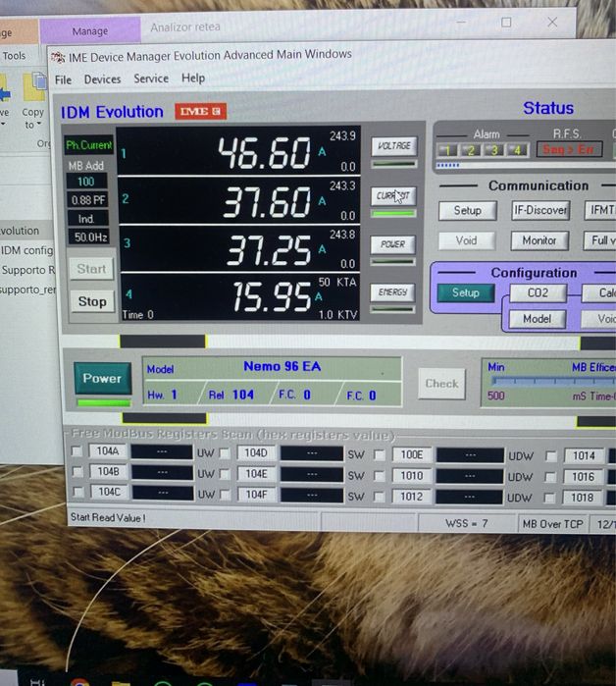Switch display to ENERGY readings
Image resolution: width=616 pixels, height=686 pixels.
pos(392,292)
